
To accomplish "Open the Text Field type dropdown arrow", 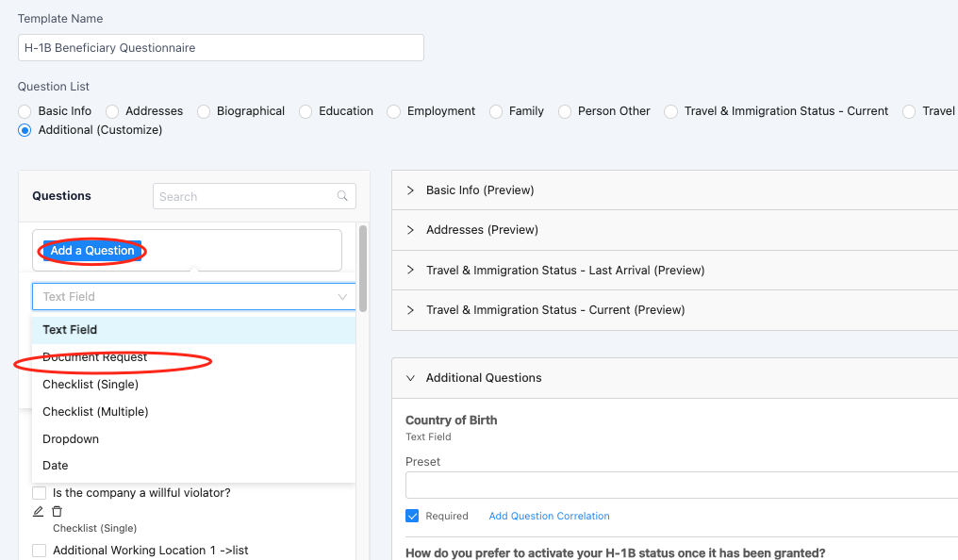I will (342, 297).
